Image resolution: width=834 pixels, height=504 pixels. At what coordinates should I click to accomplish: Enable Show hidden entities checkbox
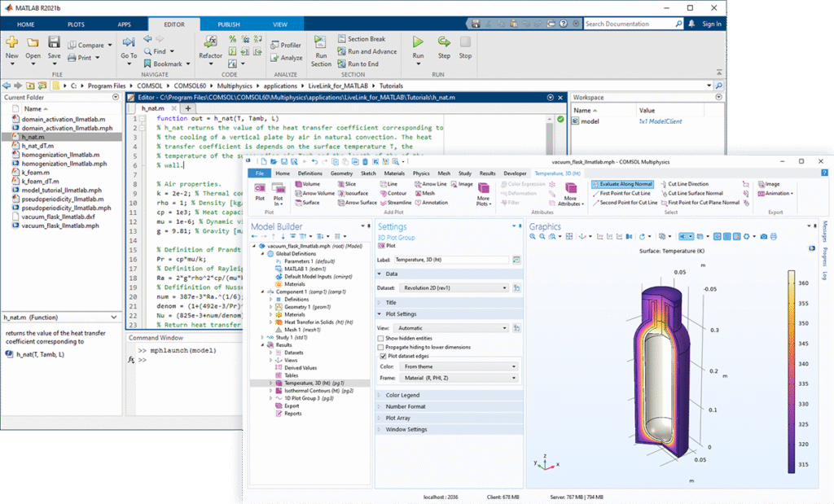point(380,338)
